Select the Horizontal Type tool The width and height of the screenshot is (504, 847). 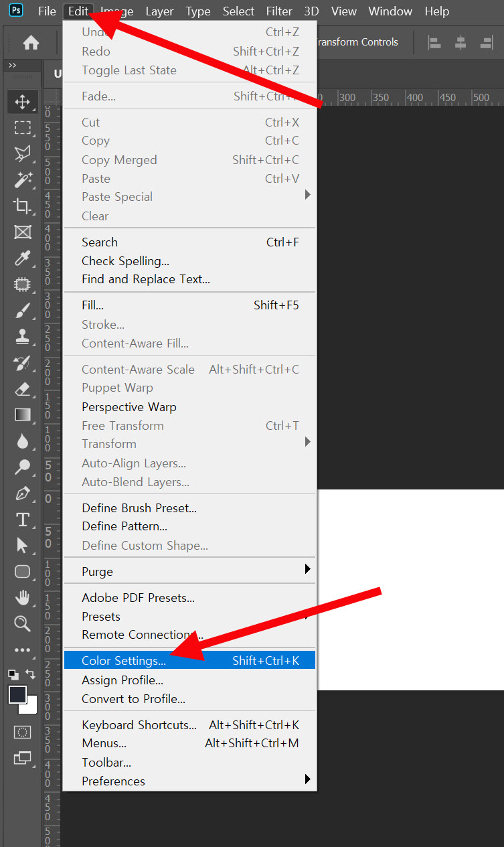[23, 520]
